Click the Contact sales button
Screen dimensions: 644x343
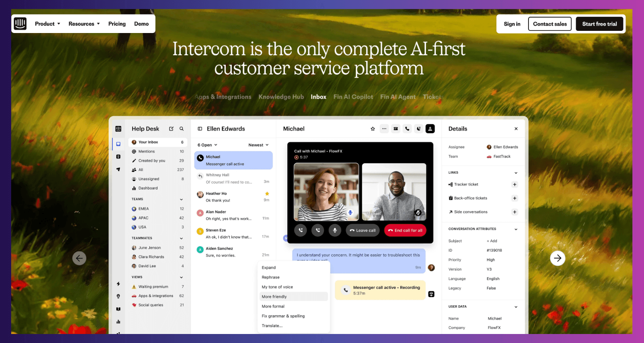click(550, 24)
